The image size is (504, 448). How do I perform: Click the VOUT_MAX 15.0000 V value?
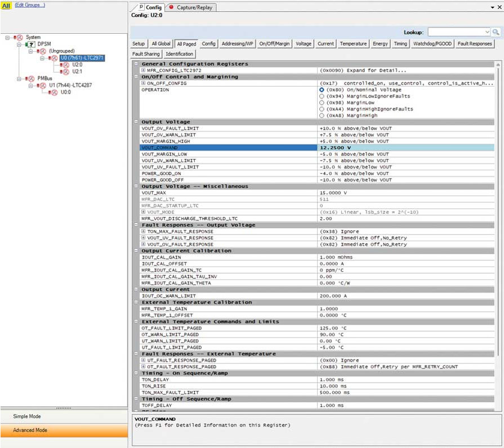(x=405, y=193)
